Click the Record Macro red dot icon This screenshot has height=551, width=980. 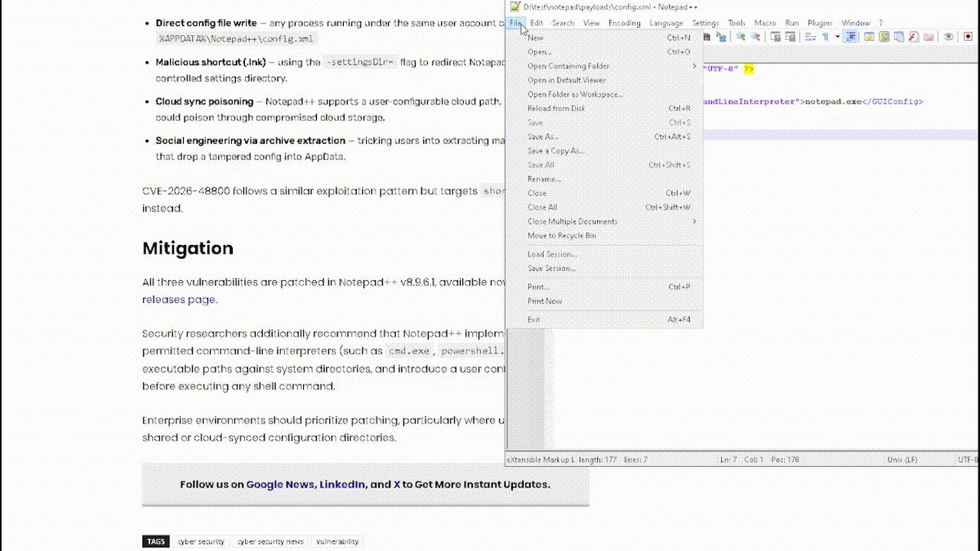pyautogui.click(x=969, y=37)
